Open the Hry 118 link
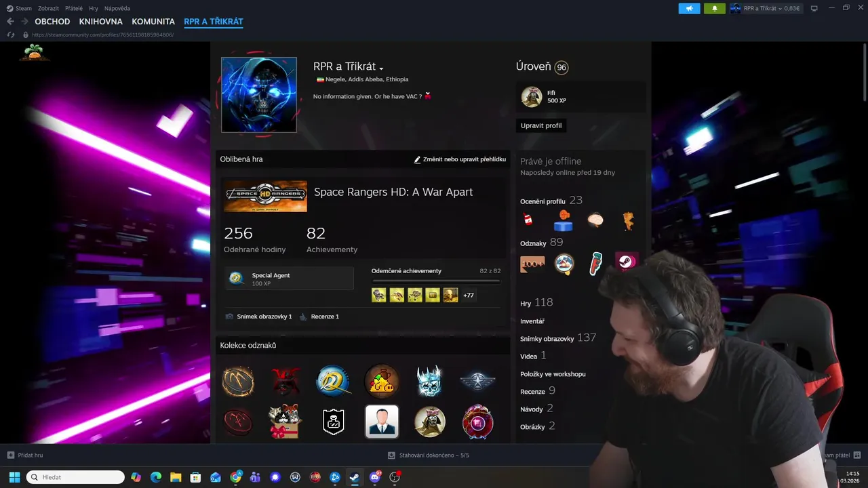The height and width of the screenshot is (488, 868). 536,303
